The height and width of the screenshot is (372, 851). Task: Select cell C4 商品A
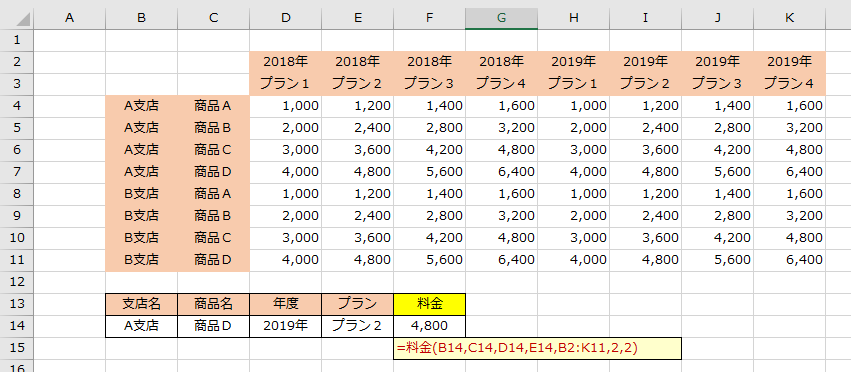213,106
